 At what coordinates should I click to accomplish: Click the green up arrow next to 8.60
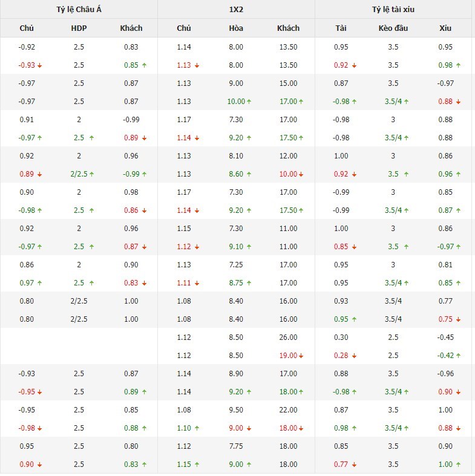click(249, 174)
